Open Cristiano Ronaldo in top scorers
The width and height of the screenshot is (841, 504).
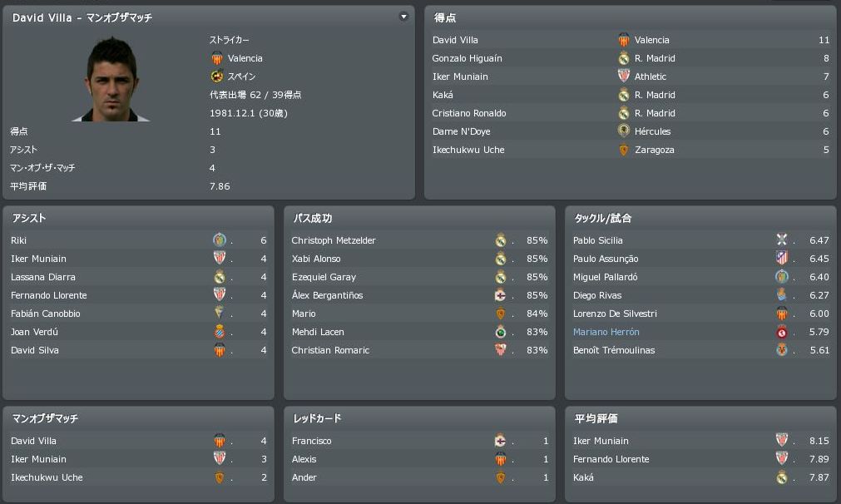[x=468, y=113]
